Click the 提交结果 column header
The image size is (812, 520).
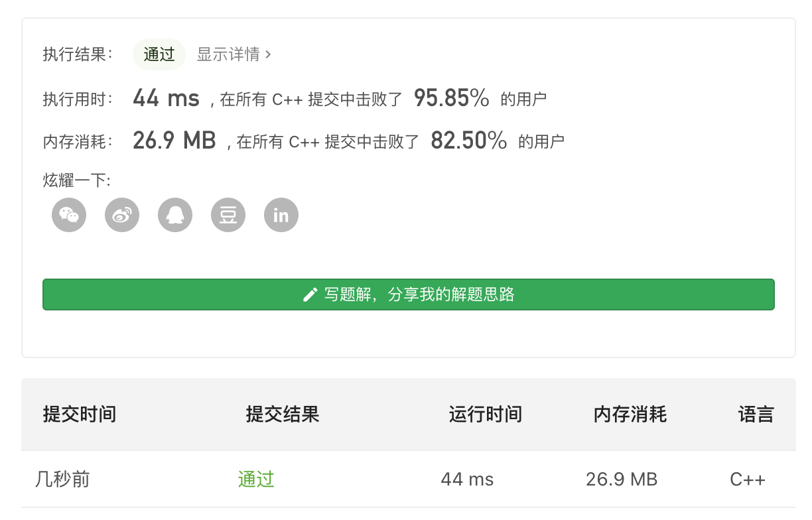coord(283,415)
